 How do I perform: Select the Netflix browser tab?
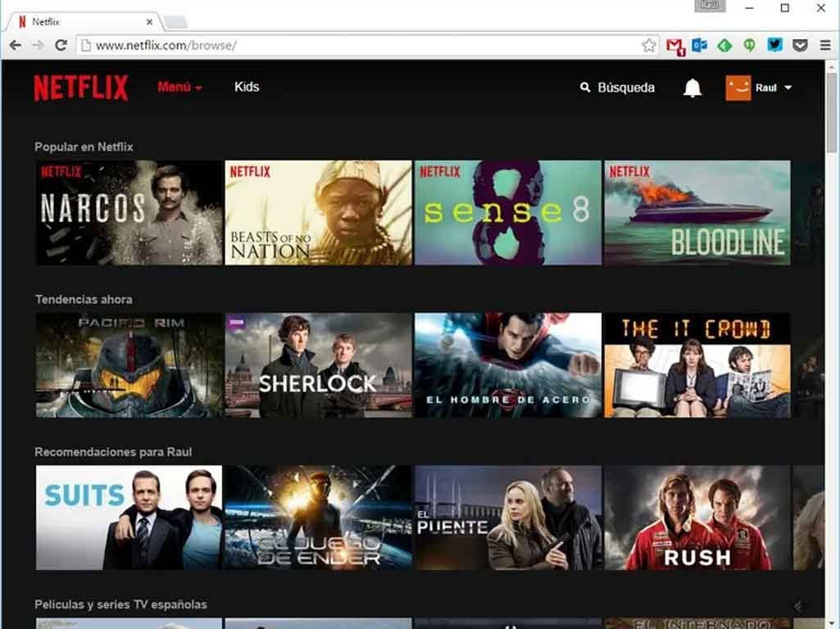(x=83, y=22)
